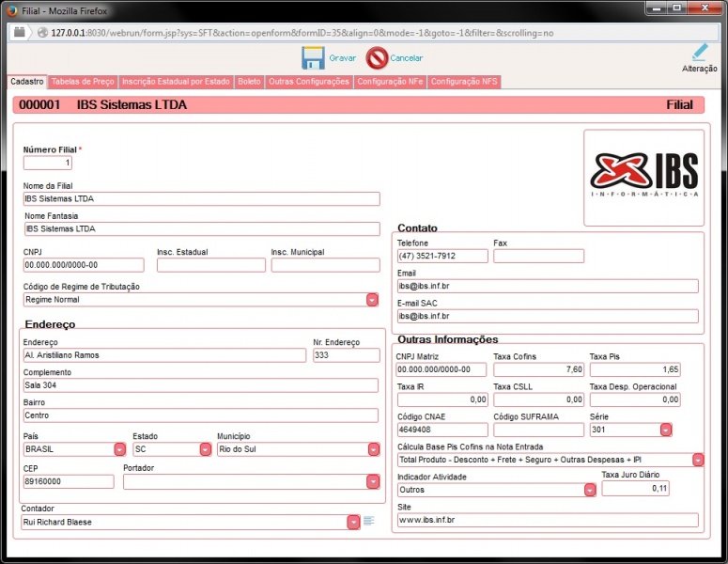Click the '000001 IBS Sistemas LTDA' header text

(x=102, y=105)
